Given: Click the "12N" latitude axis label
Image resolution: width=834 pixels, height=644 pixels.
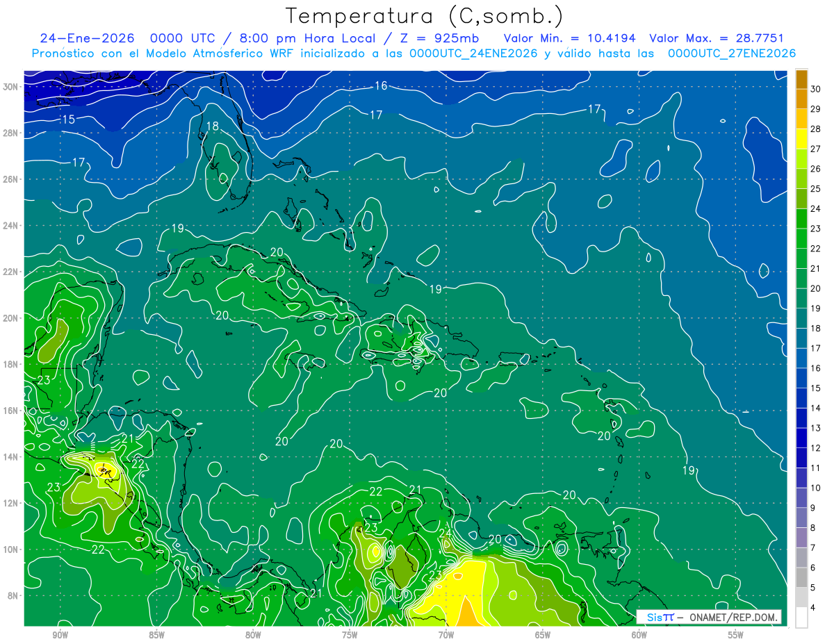Looking at the screenshot, I should click(10, 503).
